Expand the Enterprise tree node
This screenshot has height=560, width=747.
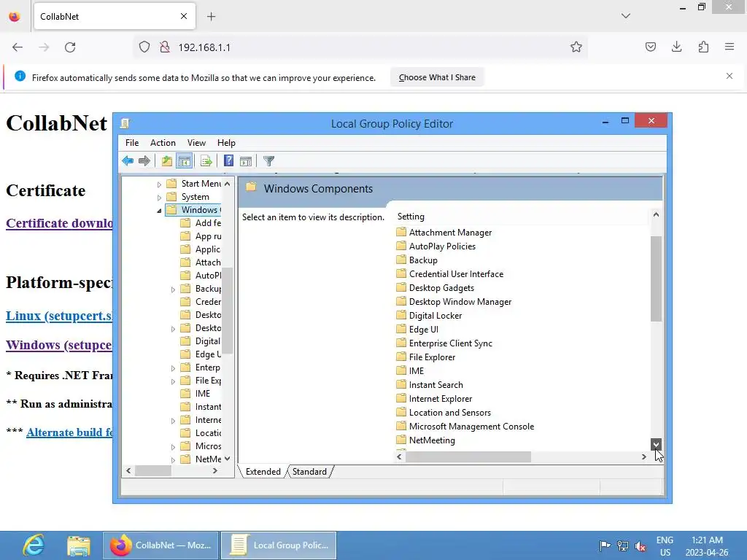click(x=173, y=367)
